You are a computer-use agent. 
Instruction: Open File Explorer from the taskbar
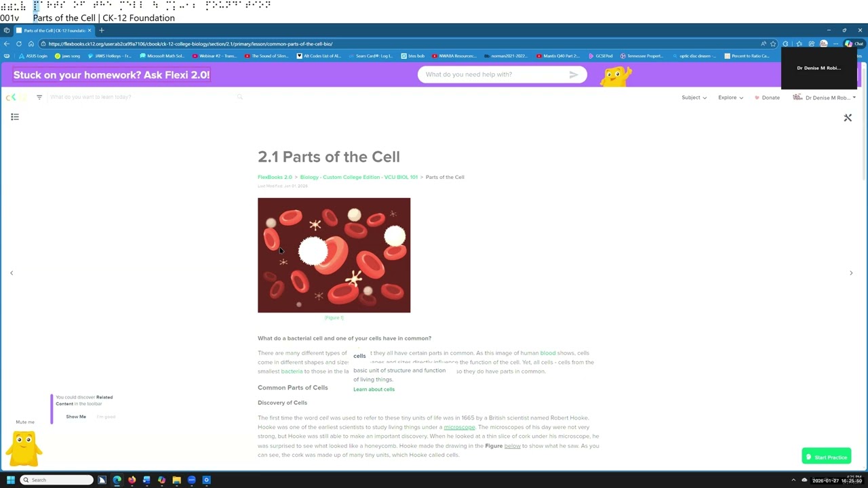click(176, 480)
